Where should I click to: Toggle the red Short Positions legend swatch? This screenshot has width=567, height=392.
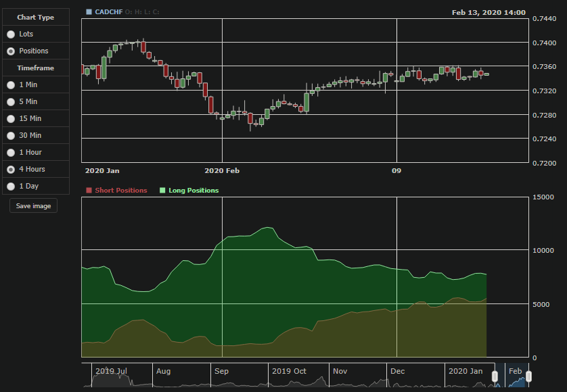89,191
